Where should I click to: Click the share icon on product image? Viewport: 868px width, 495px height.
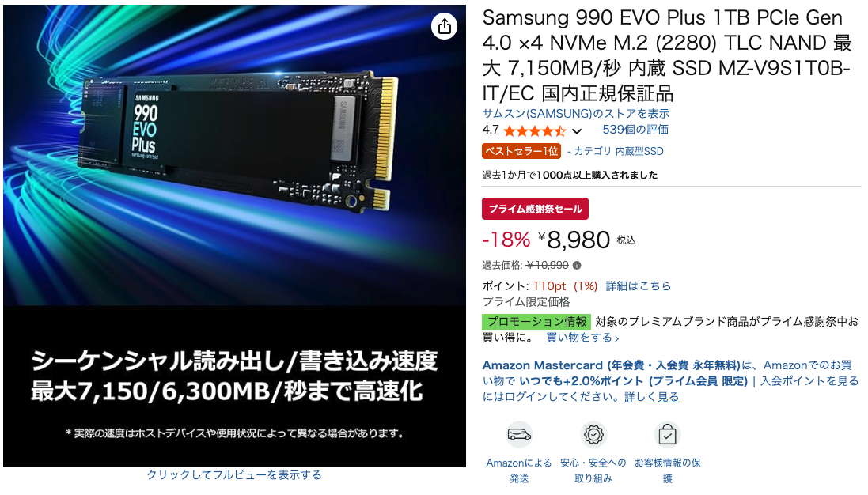click(x=444, y=26)
